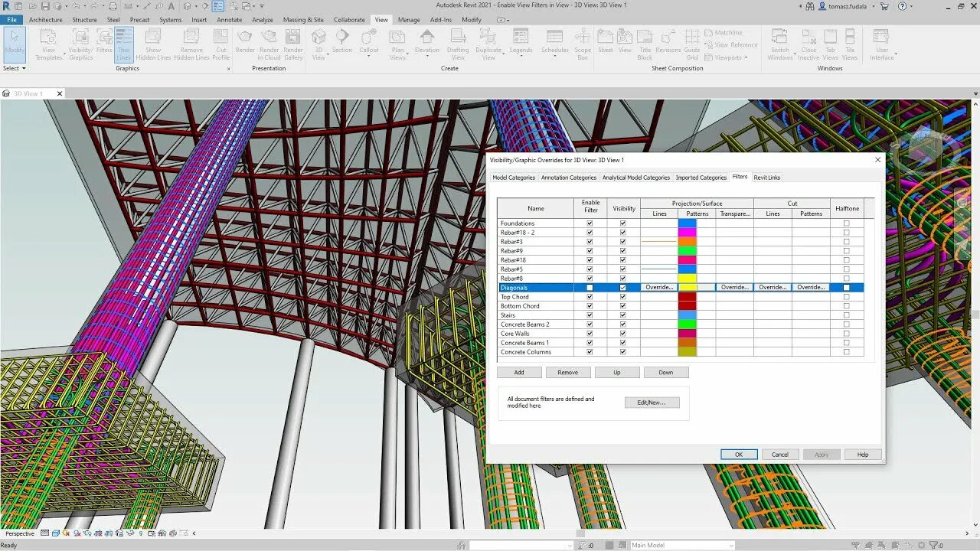Select the Callout tool icon
The height and width of the screenshot is (551, 980).
tap(369, 41)
